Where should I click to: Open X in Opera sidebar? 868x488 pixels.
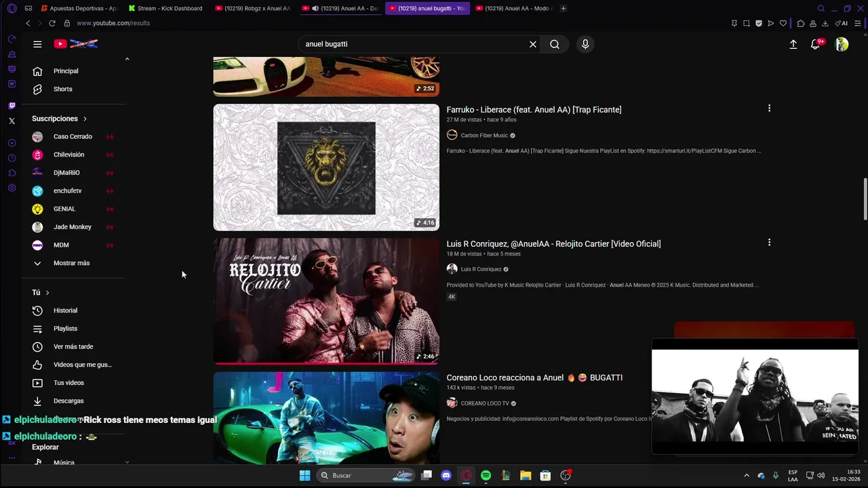point(12,121)
